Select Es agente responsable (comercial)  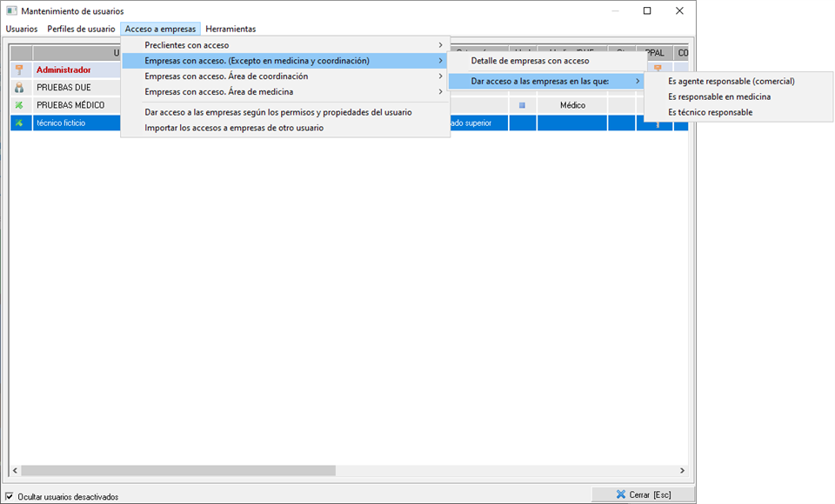[x=731, y=81]
